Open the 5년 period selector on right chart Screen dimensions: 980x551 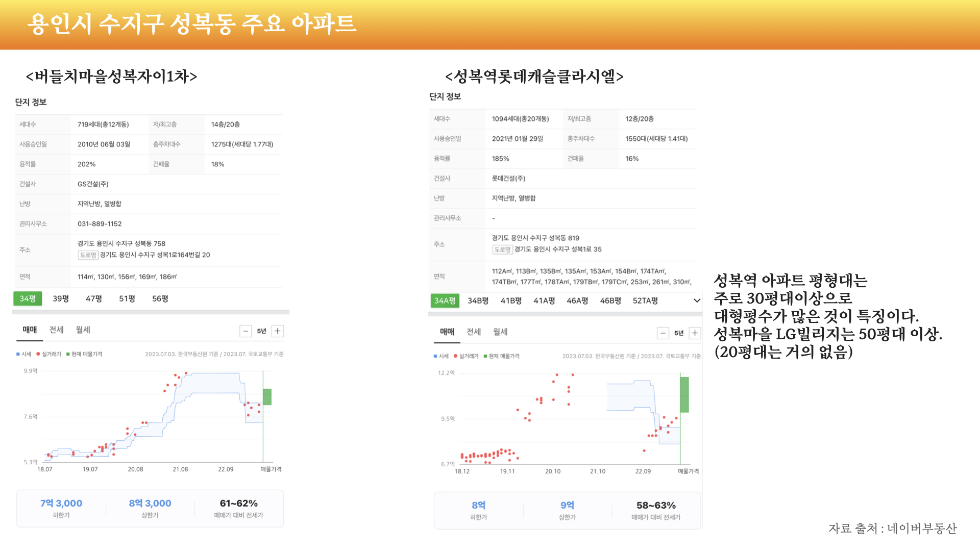[x=678, y=333]
